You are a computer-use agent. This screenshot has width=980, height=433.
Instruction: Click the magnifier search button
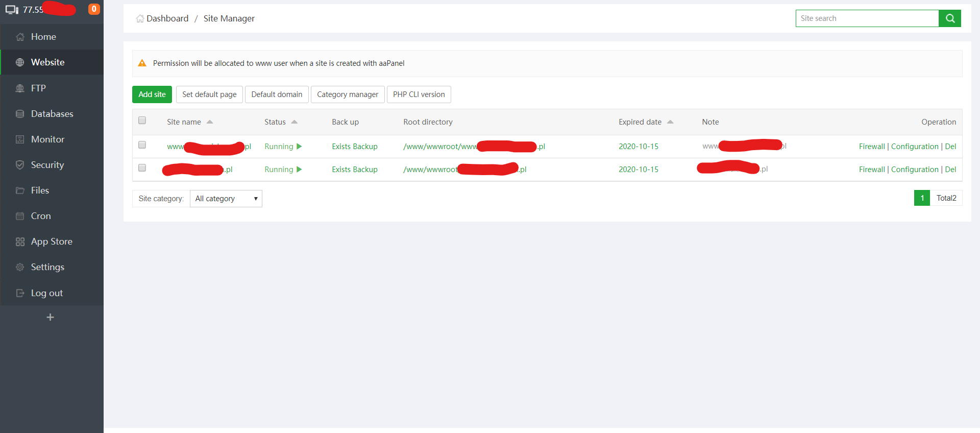(x=950, y=18)
